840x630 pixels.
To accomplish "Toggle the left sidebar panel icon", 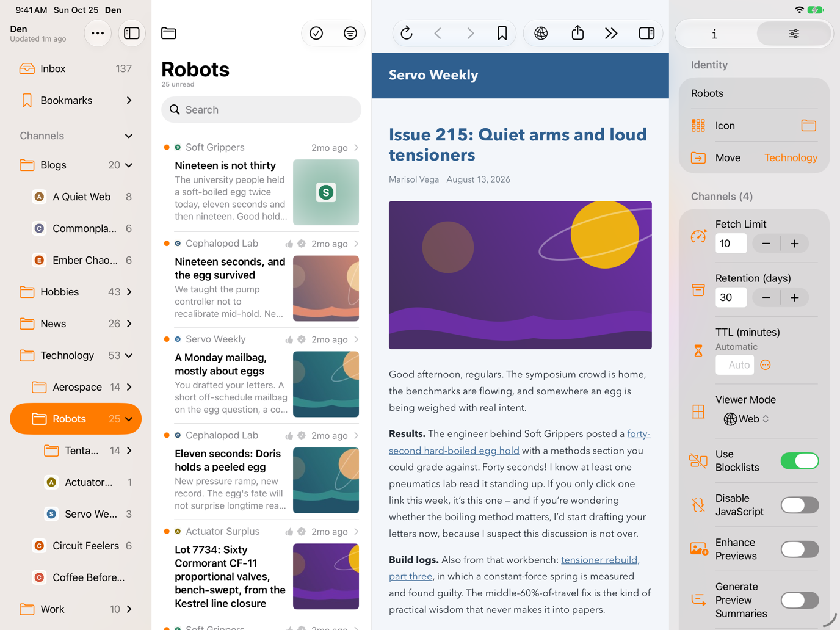I will pos(132,33).
